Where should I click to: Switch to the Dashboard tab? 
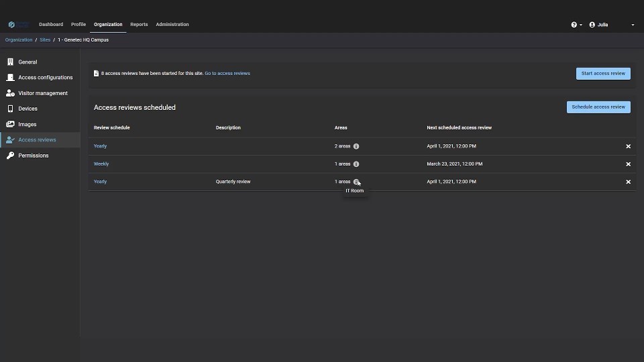tap(51, 25)
